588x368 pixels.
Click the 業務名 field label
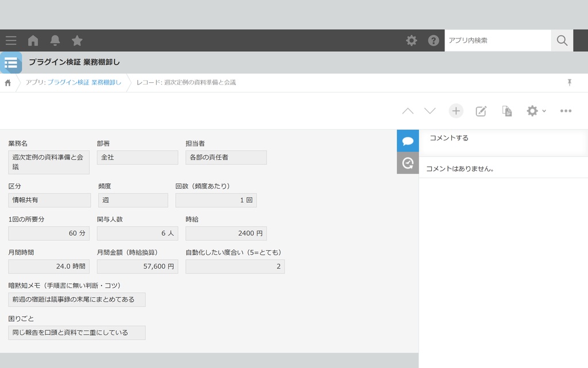coord(18,143)
